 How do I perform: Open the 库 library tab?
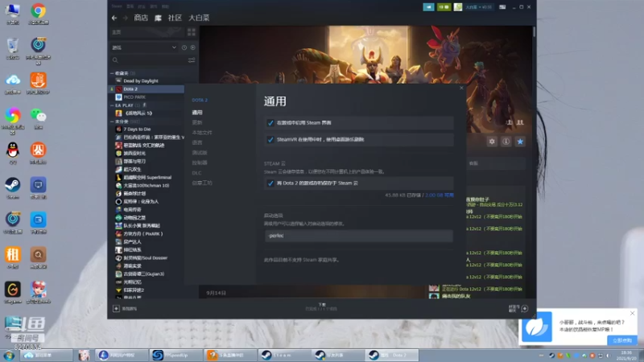click(158, 18)
